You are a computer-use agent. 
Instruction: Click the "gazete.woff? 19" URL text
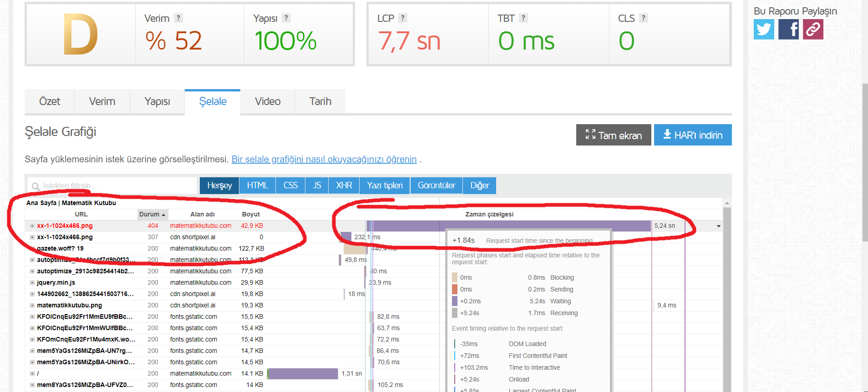[60, 249]
